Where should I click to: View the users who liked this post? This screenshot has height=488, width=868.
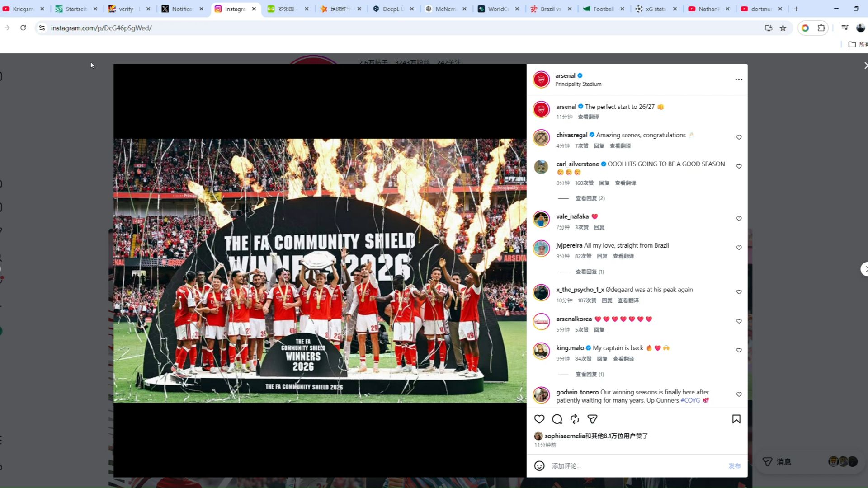coord(613,436)
